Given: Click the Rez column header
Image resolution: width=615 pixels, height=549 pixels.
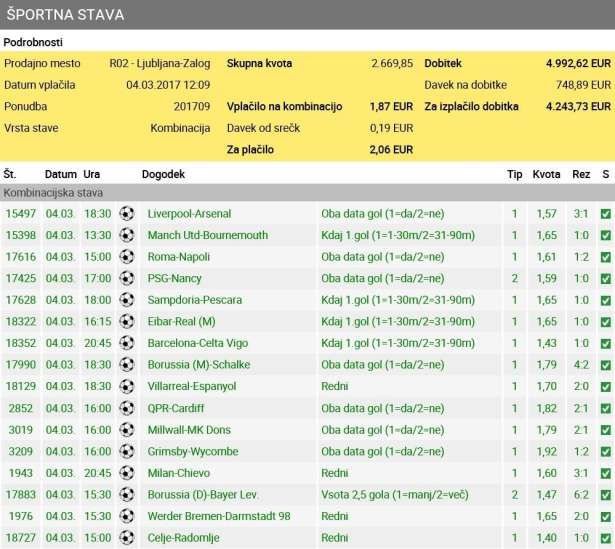Looking at the screenshot, I should (x=581, y=174).
